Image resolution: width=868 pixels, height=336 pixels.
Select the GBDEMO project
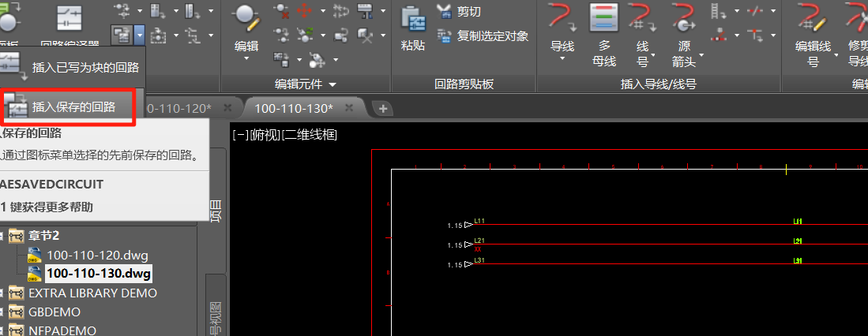(x=54, y=312)
